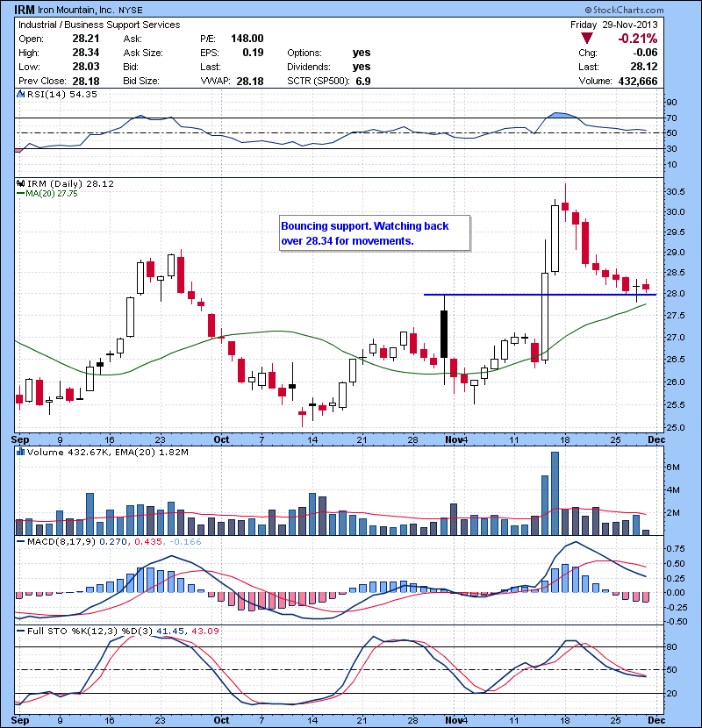This screenshot has height=728, width=702.
Task: Click the Iron Mountain, Inc. company name
Action: [x=76, y=10]
